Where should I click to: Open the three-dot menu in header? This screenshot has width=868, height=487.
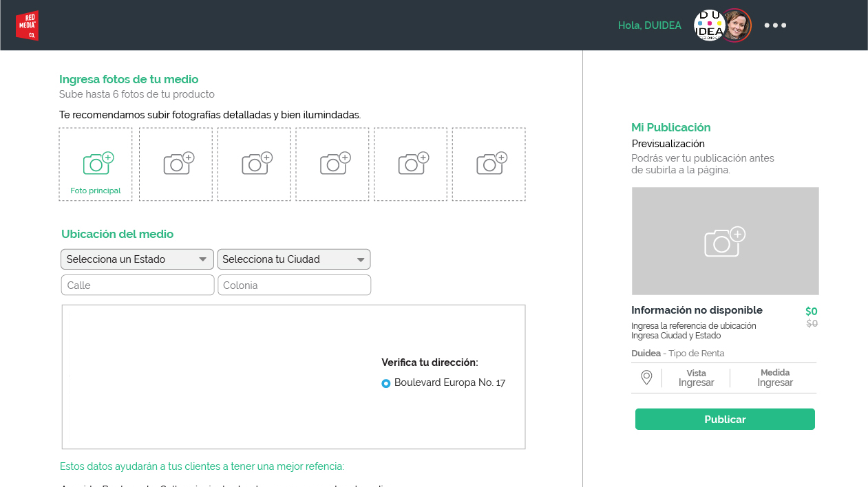pyautogui.click(x=775, y=25)
